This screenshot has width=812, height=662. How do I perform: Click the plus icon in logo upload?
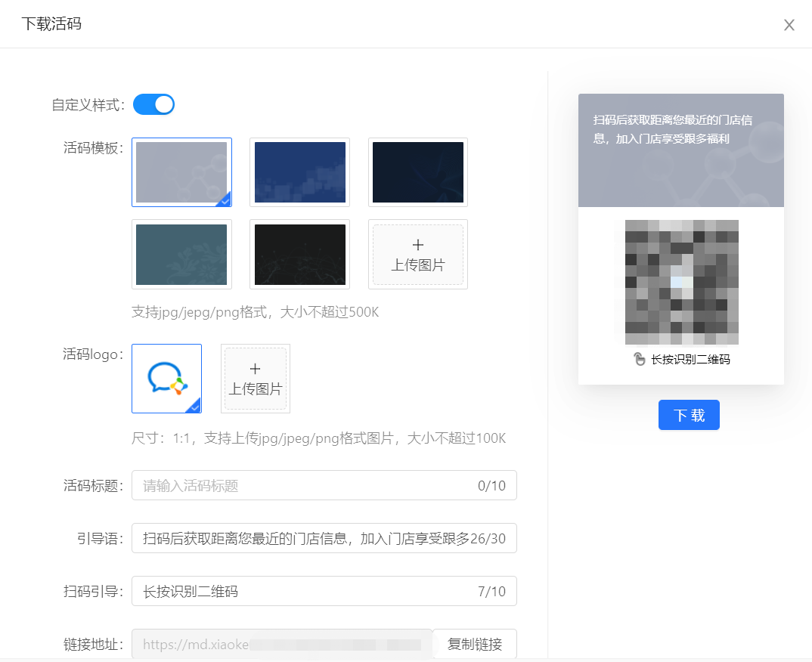255,369
